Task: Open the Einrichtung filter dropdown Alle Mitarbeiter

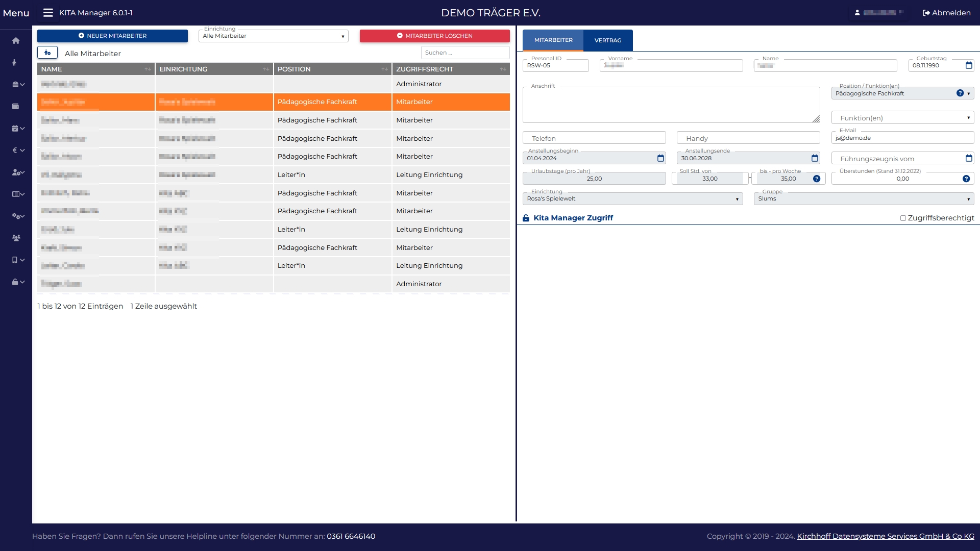Action: (x=274, y=36)
